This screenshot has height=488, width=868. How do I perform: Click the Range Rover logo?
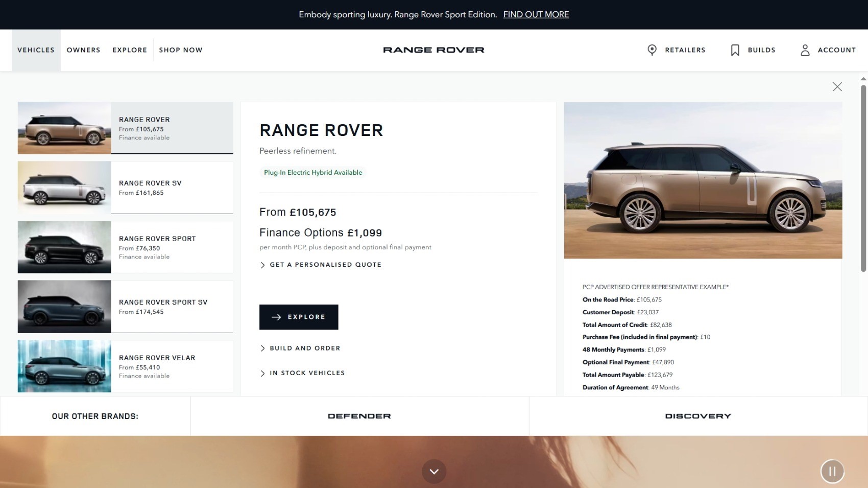[x=433, y=50]
